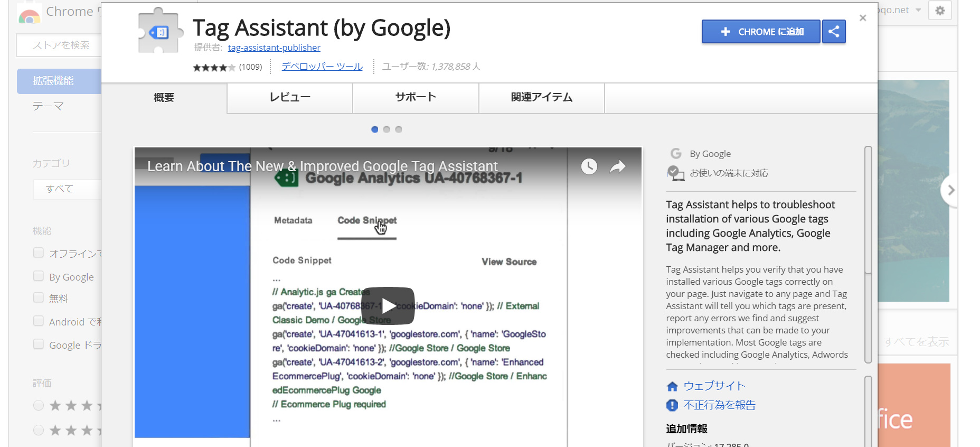
Task: Click the additional info panel scrollbar
Action: pyautogui.click(x=868, y=411)
